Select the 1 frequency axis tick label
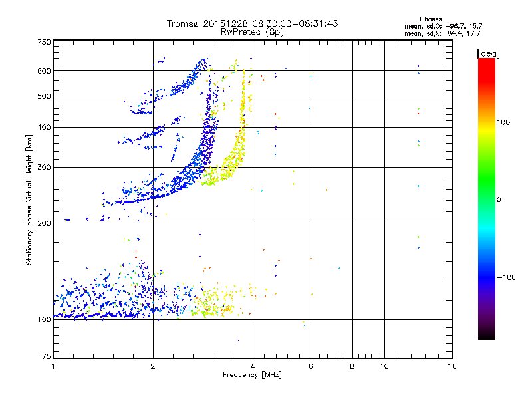This screenshot has height=399, width=532. pyautogui.click(x=53, y=366)
